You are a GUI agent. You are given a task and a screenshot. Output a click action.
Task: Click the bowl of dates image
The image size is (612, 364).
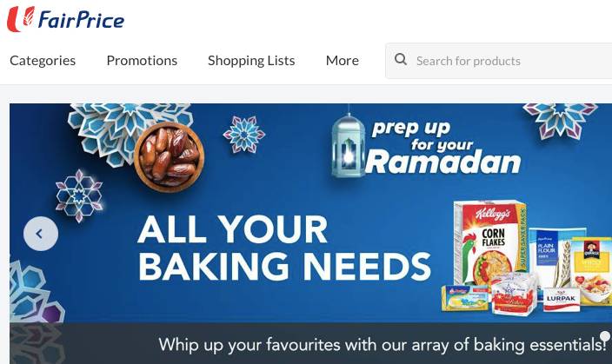(x=169, y=156)
